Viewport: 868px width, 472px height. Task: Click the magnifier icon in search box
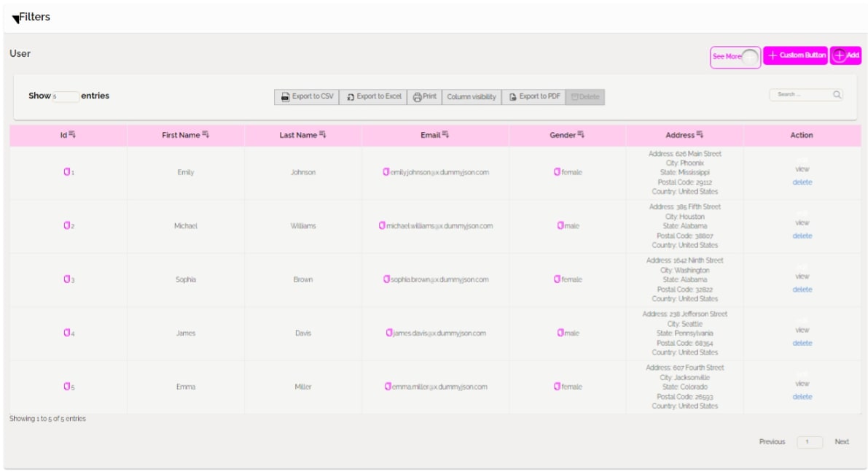[837, 94]
